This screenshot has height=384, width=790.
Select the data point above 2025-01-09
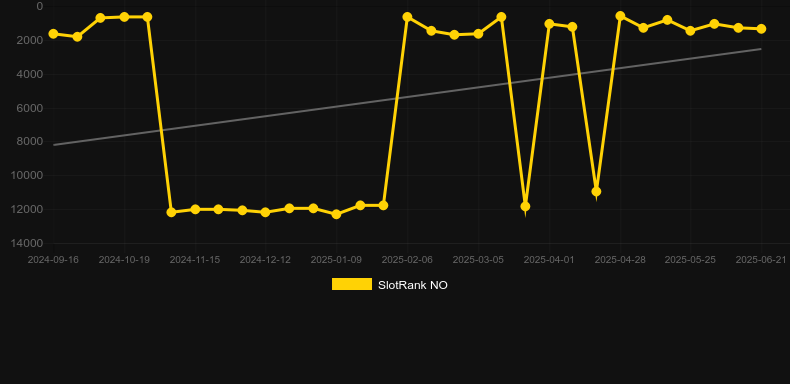[x=336, y=214]
